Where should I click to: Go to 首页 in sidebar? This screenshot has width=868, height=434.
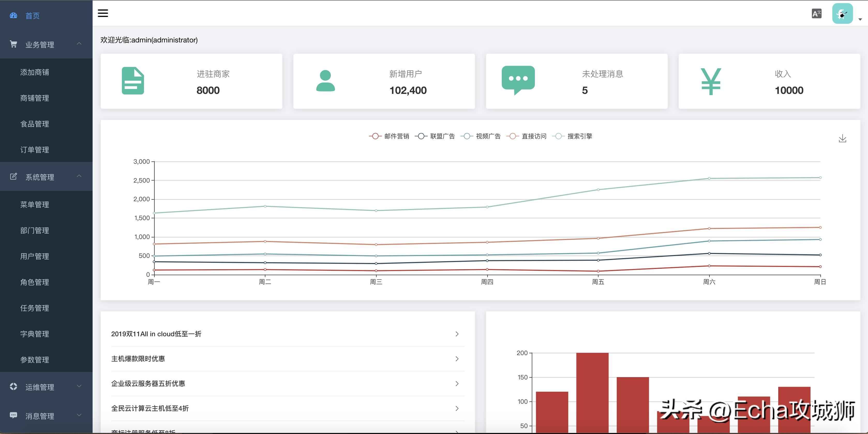[32, 16]
